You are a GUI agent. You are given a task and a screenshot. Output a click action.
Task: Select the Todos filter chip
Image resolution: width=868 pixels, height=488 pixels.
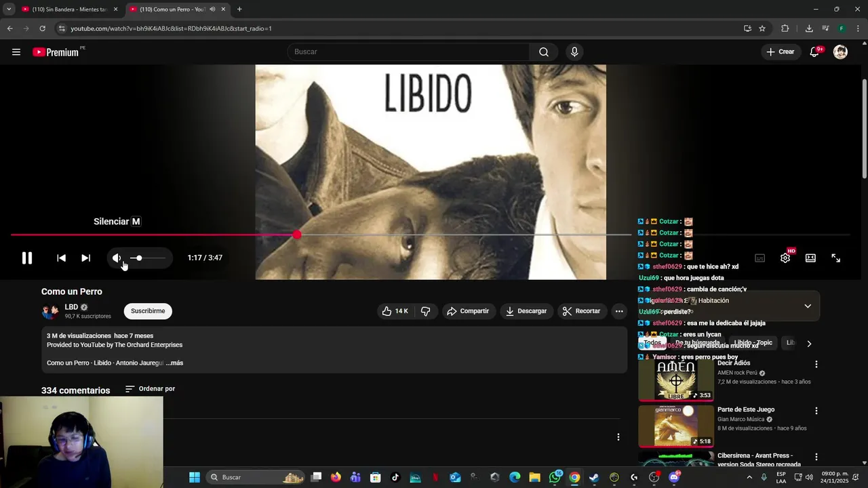[652, 343]
